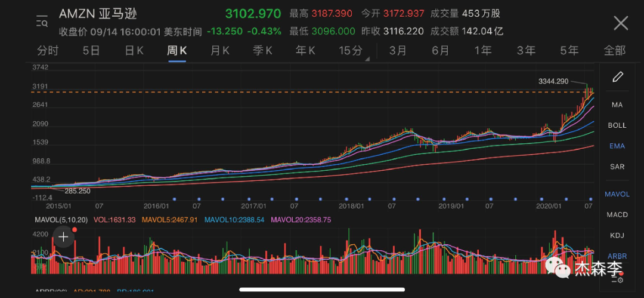The width and height of the screenshot is (644, 298).
Task: Toggle the BOLL overlay indicator
Action: (617, 125)
